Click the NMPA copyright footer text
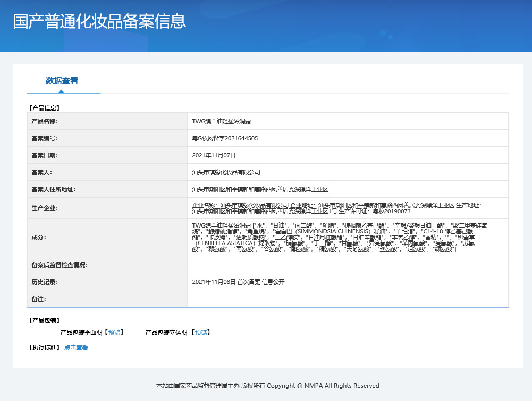532x401 pixels. coord(267,386)
